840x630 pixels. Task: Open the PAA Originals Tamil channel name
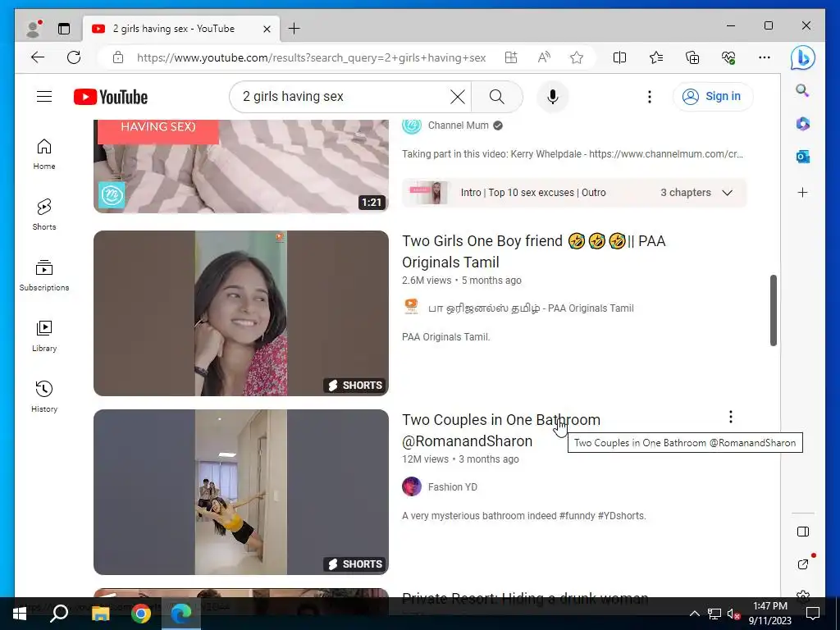[531, 308]
